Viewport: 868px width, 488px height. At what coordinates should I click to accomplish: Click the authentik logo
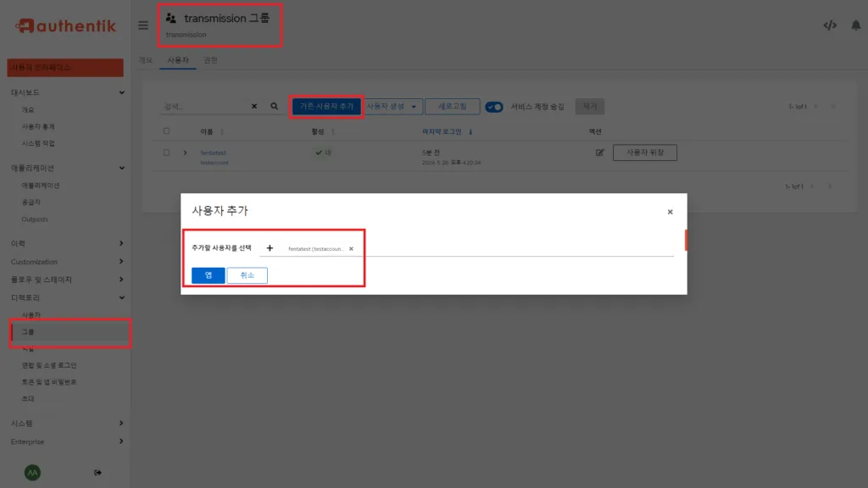point(65,25)
